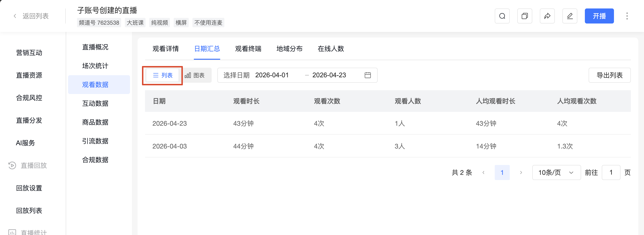Select 观看数据 in submenu
Image resolution: width=644 pixels, height=235 pixels.
pos(99,85)
